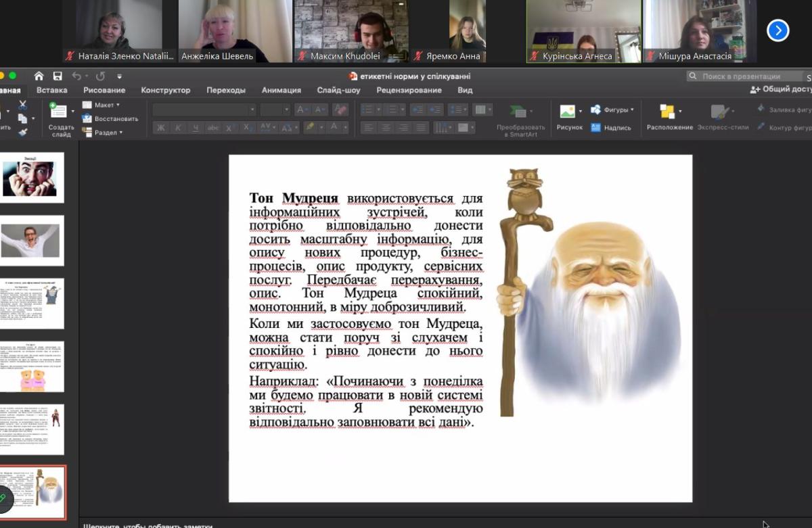Click the Надпись text box tool
This screenshot has height=528, width=812.
click(611, 127)
